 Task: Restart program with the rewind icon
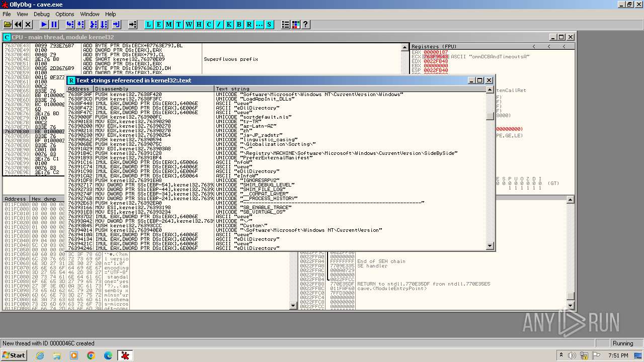18,24
